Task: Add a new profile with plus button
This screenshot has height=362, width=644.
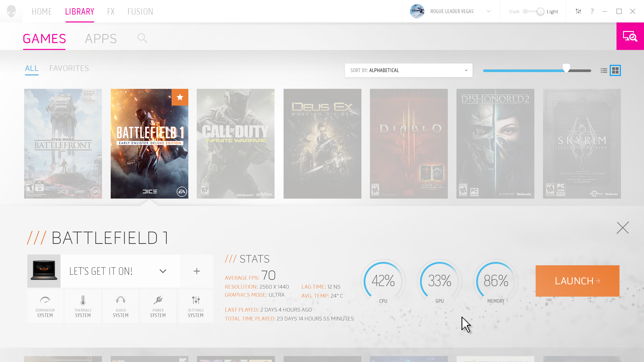Action: click(x=197, y=271)
